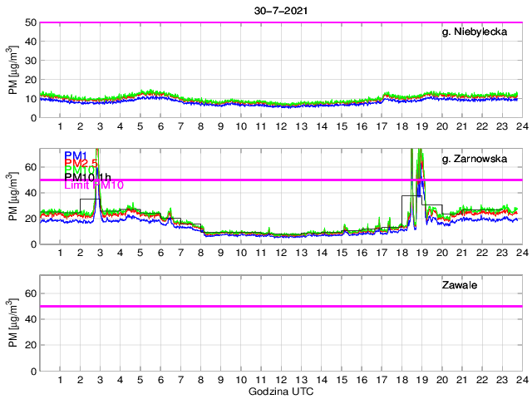Click the Zarnowska spike near hour 19
This screenshot has height=399, width=532.
coord(420,166)
